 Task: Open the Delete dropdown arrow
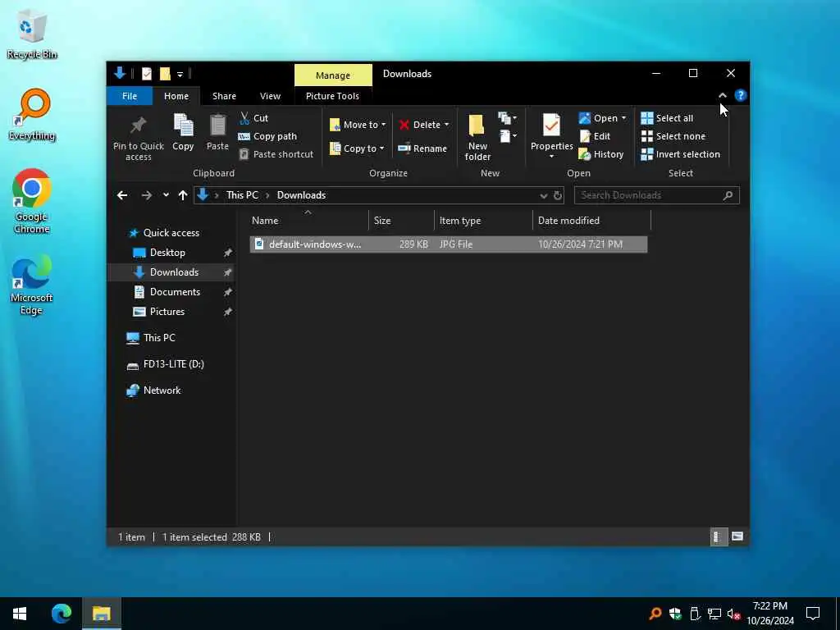[x=446, y=125]
